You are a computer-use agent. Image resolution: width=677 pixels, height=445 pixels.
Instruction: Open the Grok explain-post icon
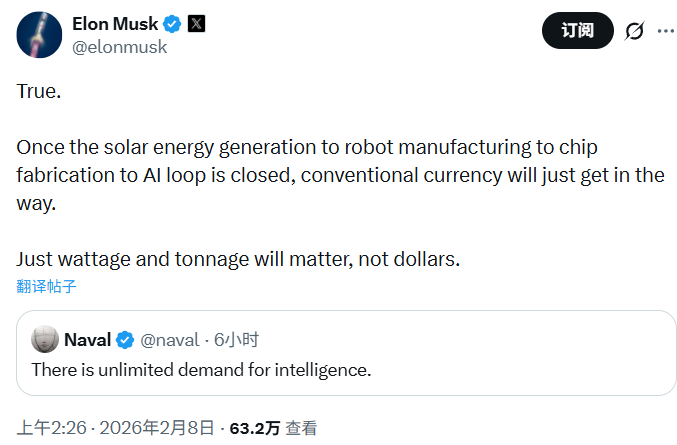[634, 31]
